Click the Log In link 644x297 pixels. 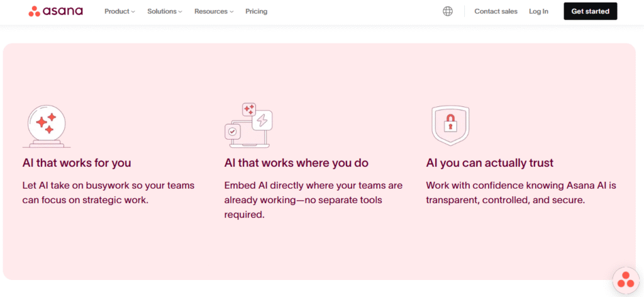[538, 11]
